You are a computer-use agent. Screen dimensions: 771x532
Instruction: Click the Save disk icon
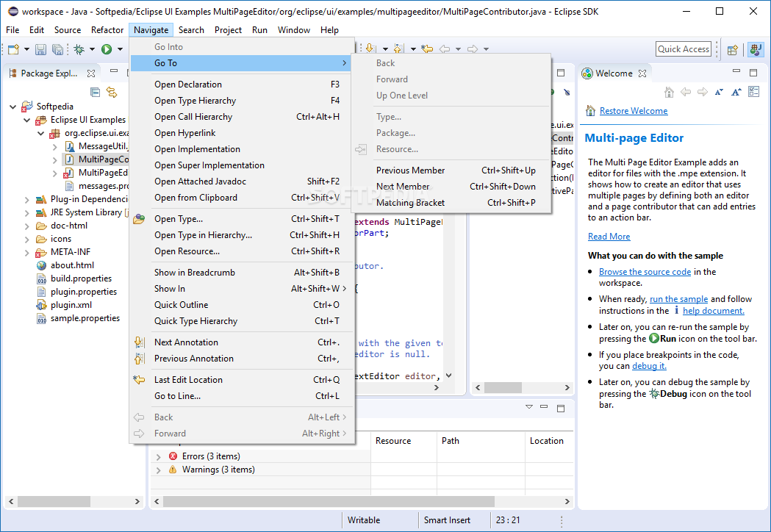point(41,49)
